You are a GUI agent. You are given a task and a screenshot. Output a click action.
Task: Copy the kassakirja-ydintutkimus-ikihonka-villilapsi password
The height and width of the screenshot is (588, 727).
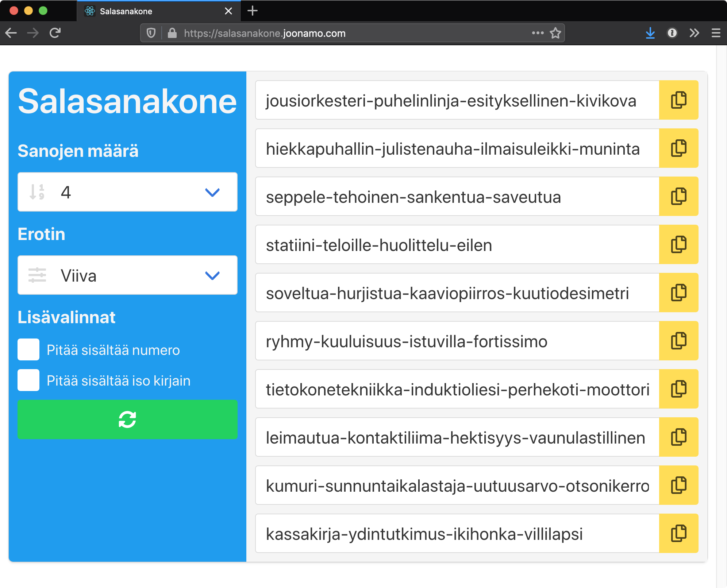coord(678,533)
